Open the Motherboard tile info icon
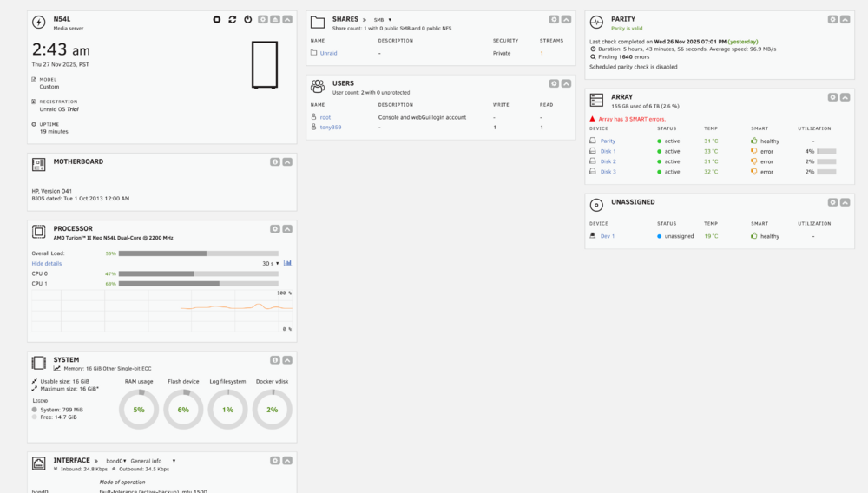Viewport: 868px width, 493px height. (x=275, y=162)
